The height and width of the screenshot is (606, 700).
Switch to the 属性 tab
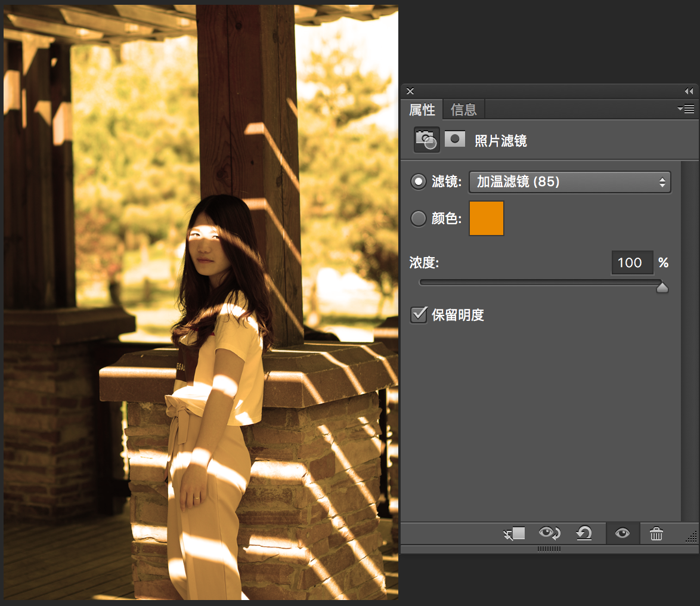pos(422,109)
